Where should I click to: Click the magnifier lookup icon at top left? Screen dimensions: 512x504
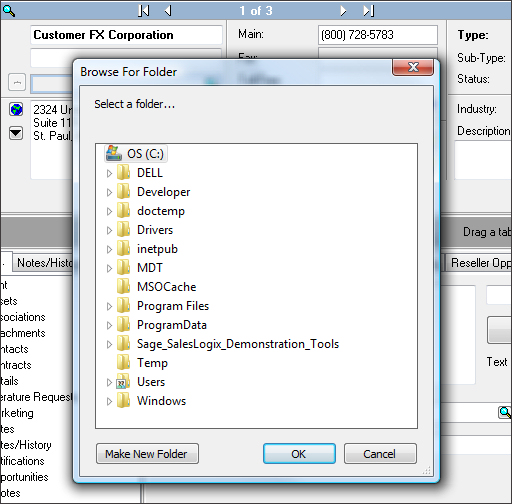coord(9,11)
